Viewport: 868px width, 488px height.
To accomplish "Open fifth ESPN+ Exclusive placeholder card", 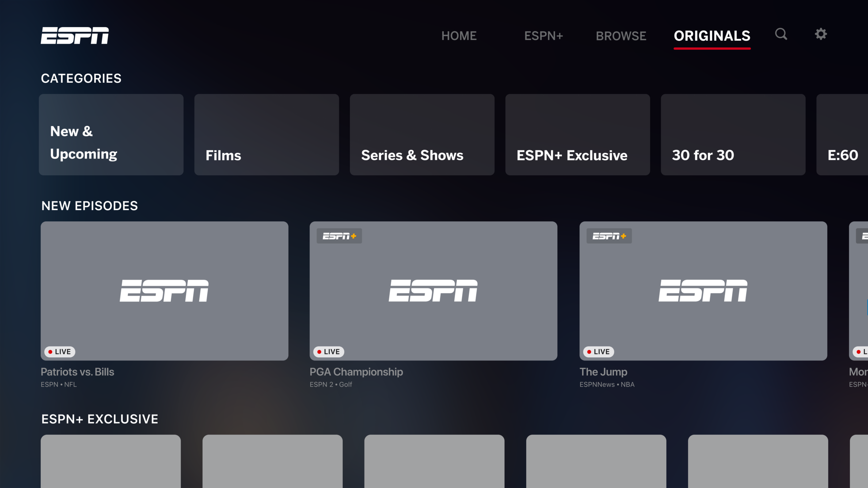I will [x=758, y=461].
